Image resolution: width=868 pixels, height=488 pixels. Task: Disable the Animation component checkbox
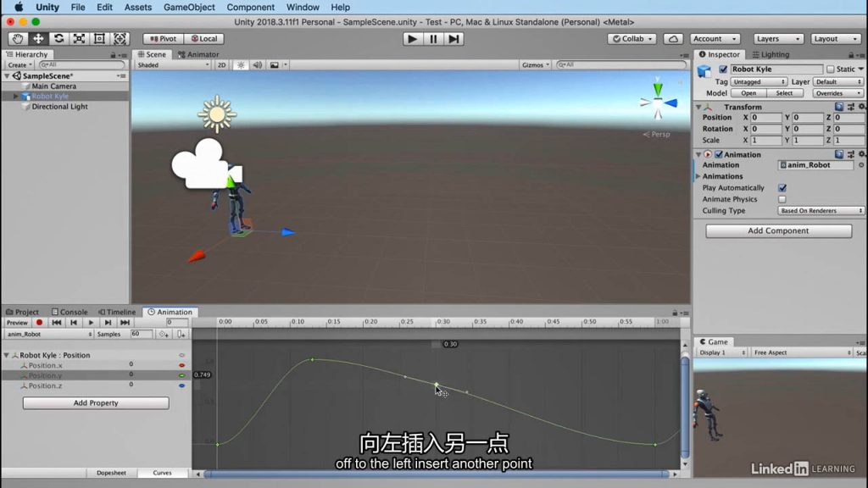pyautogui.click(x=719, y=154)
